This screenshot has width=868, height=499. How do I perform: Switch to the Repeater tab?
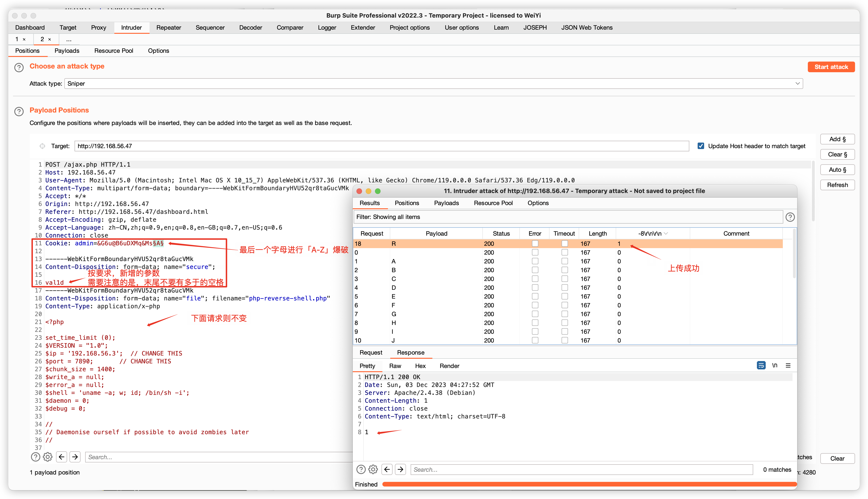click(x=169, y=27)
